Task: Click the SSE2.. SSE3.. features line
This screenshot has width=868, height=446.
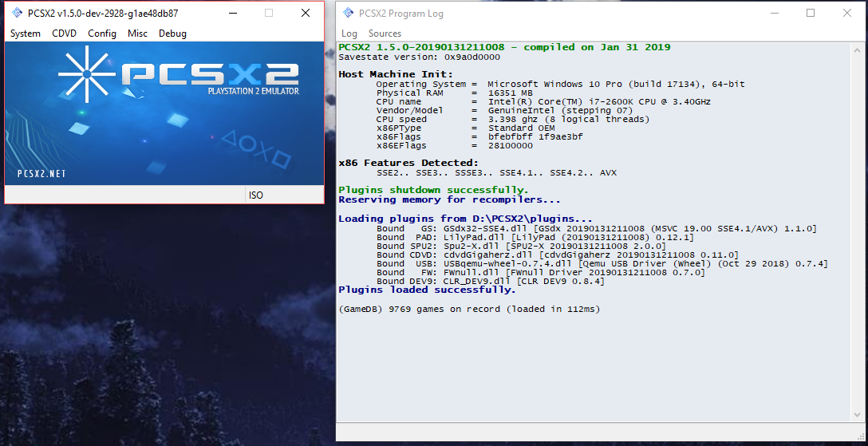Action: tap(496, 173)
